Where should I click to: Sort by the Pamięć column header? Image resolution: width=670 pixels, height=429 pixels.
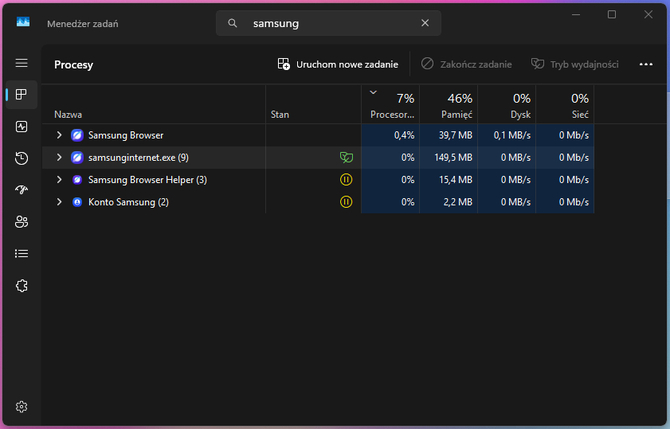pos(449,106)
